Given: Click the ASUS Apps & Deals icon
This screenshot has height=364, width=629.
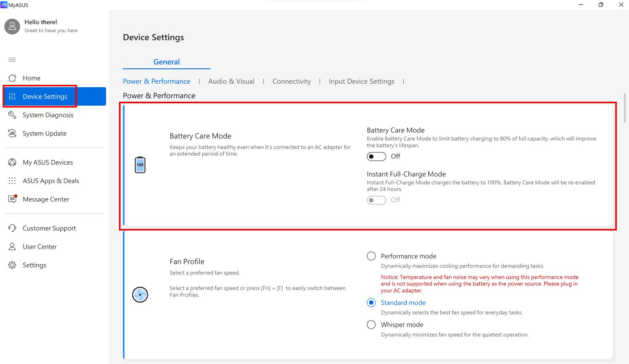Looking at the screenshot, I should (x=12, y=181).
